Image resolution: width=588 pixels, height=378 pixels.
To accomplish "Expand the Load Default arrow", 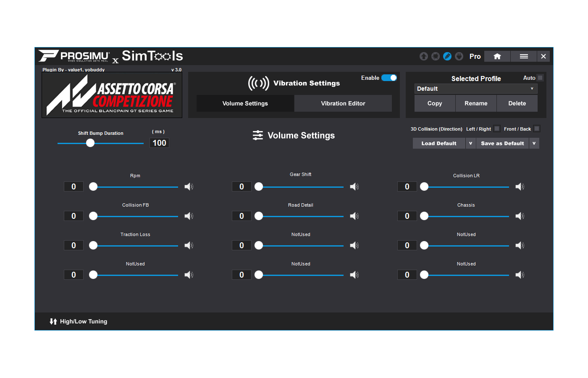I will click(470, 143).
